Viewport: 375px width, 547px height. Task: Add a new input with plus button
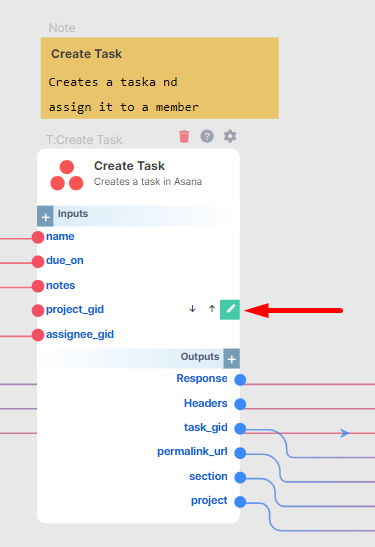(45, 216)
